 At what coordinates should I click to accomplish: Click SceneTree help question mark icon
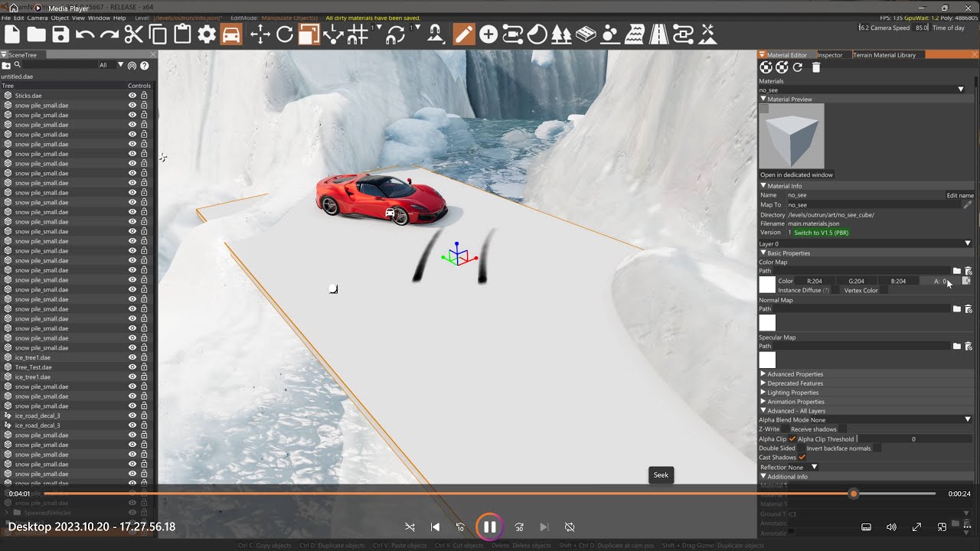tap(144, 66)
